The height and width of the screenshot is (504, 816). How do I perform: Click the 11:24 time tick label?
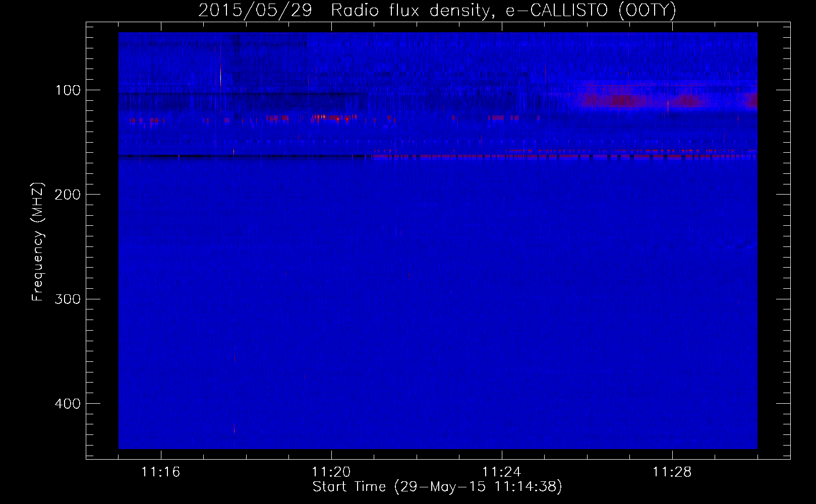(x=502, y=472)
